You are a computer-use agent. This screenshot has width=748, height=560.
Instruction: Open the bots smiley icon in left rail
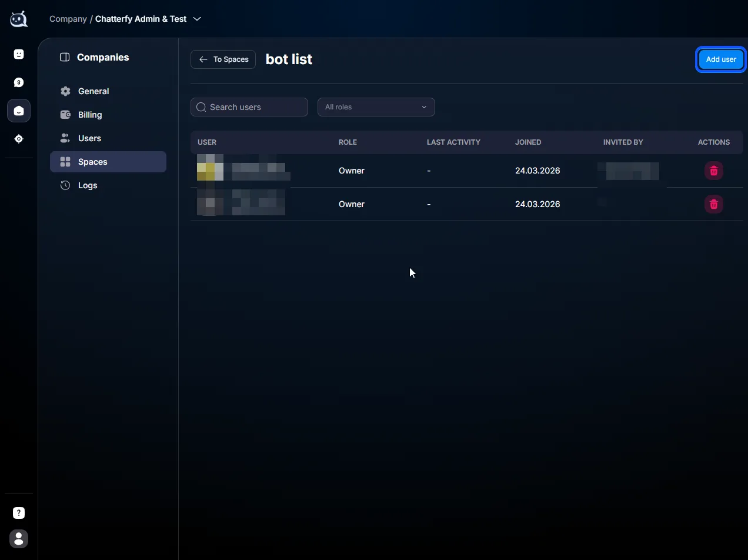click(19, 54)
